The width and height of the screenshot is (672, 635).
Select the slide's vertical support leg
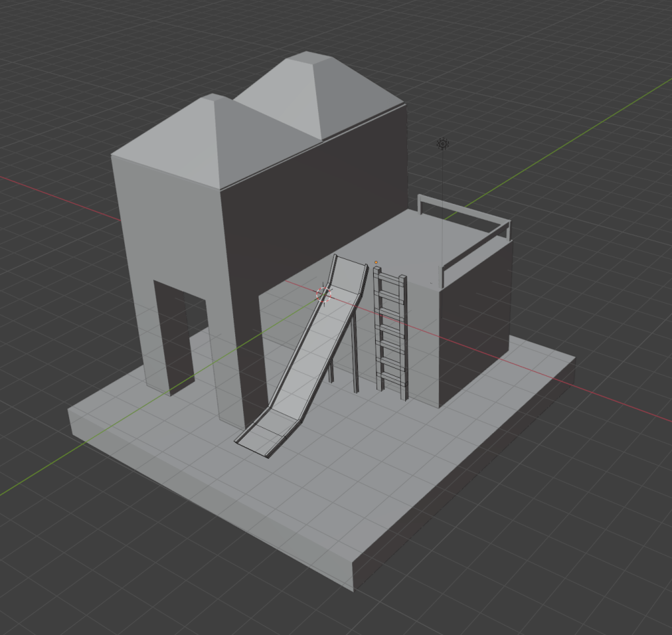355,355
